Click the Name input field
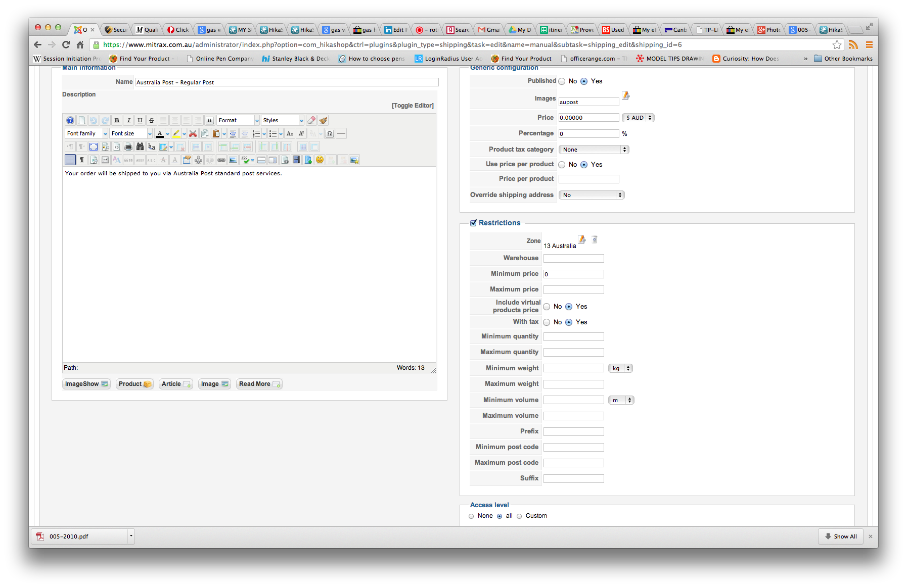This screenshot has width=907, height=588. (287, 82)
